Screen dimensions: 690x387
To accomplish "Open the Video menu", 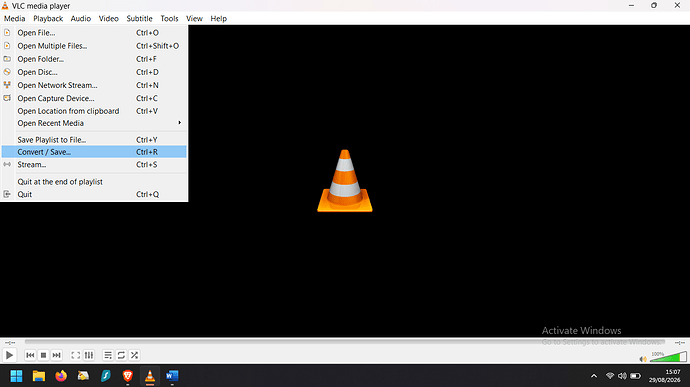I will [108, 18].
